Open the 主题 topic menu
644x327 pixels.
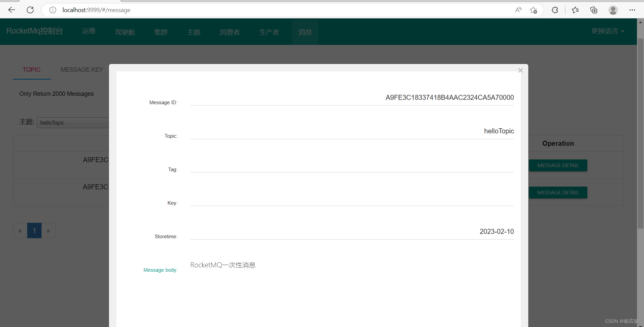pyautogui.click(x=194, y=32)
